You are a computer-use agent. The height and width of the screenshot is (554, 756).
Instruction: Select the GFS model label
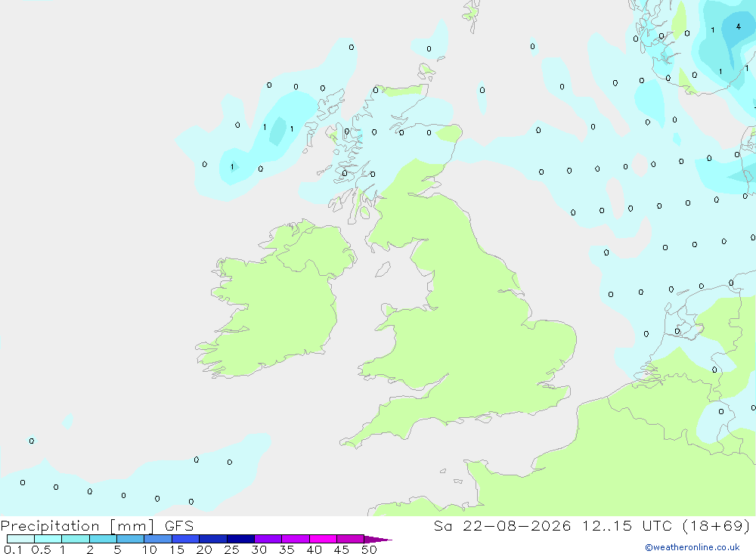179,525
